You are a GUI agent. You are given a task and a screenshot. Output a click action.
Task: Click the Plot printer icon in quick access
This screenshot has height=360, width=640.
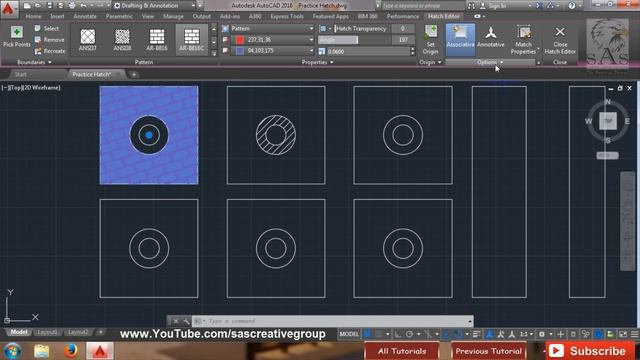click(72, 6)
